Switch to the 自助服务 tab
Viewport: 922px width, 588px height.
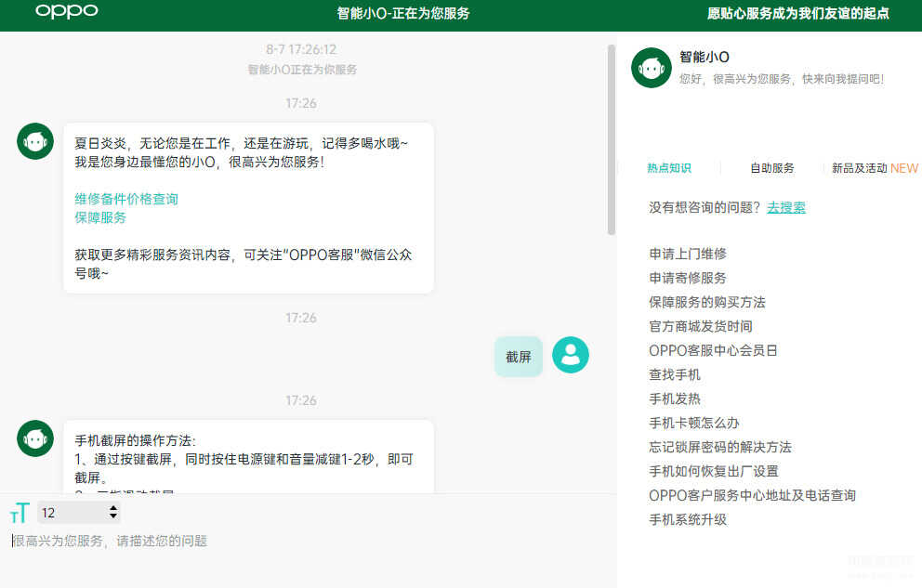772,168
